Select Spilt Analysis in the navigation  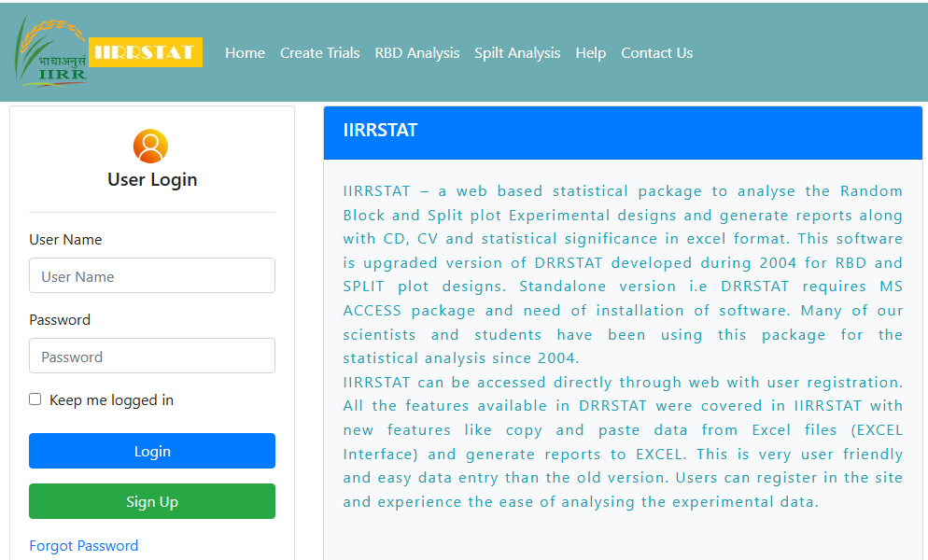coord(517,53)
